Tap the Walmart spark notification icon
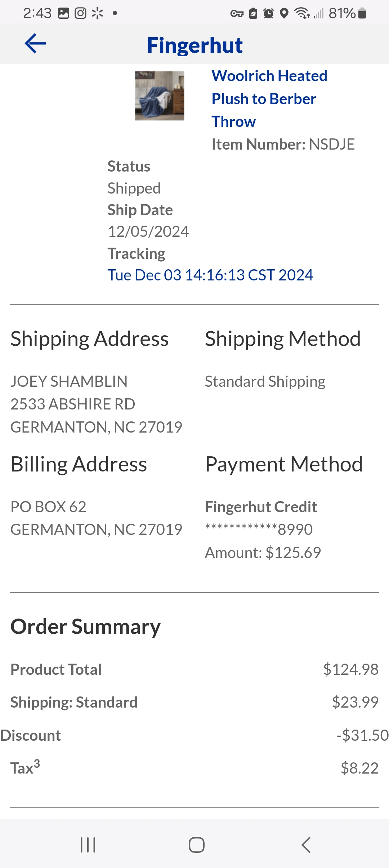389x868 pixels. click(x=98, y=13)
